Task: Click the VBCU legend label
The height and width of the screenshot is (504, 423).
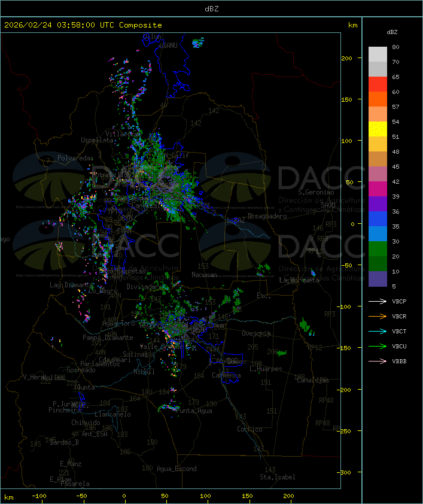Action: pos(399,346)
